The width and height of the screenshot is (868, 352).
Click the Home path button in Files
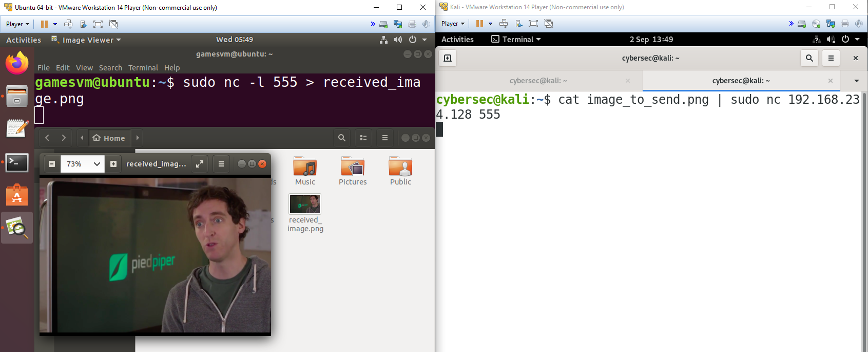click(x=109, y=138)
